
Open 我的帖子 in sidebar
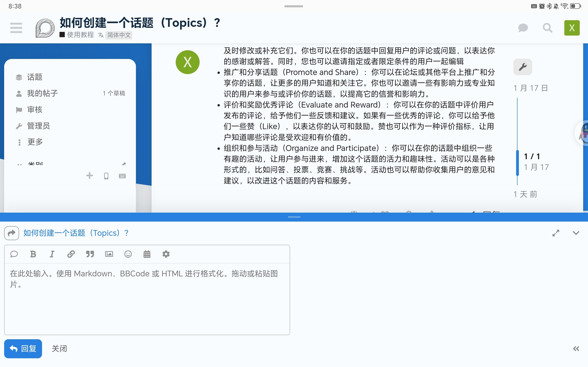click(42, 93)
